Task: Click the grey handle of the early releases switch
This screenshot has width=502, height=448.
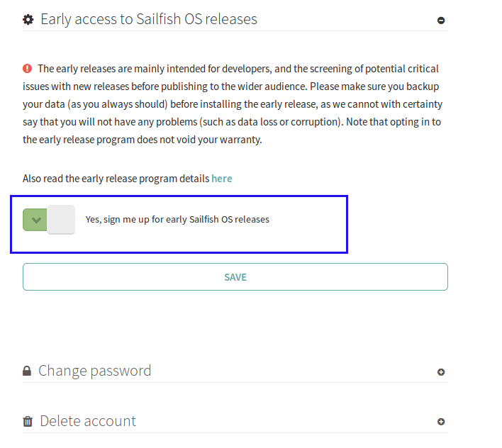Action: click(61, 220)
